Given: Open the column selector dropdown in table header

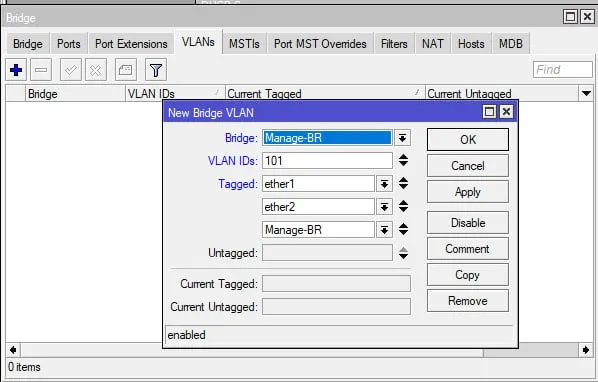Looking at the screenshot, I should point(586,93).
